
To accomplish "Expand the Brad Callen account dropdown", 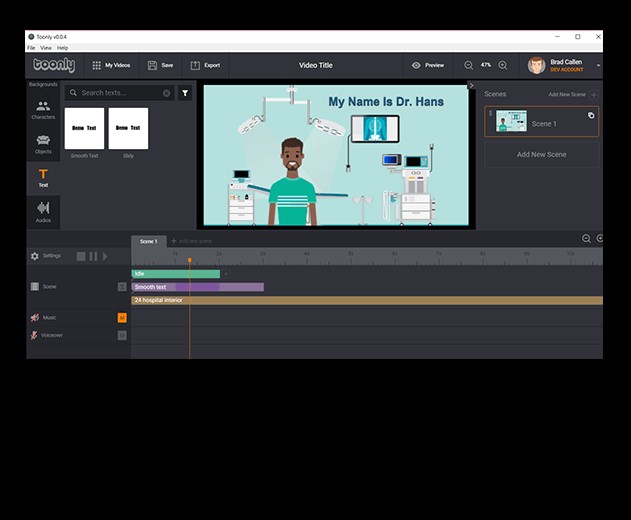I will tap(598, 65).
